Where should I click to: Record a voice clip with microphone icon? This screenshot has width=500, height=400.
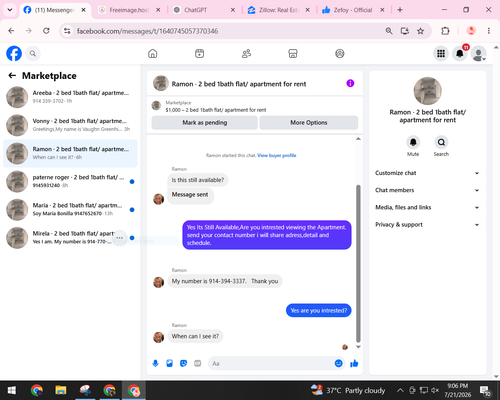click(155, 363)
